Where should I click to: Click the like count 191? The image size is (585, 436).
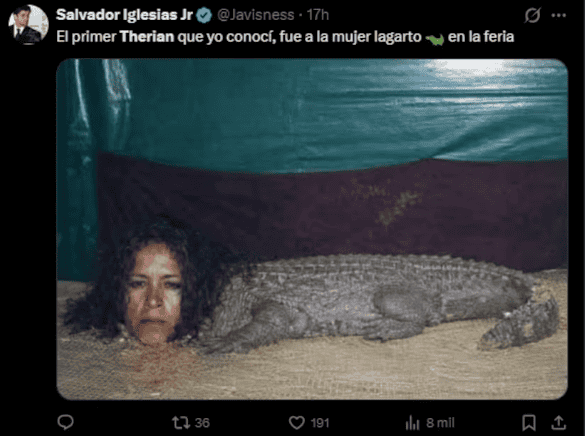320,423
